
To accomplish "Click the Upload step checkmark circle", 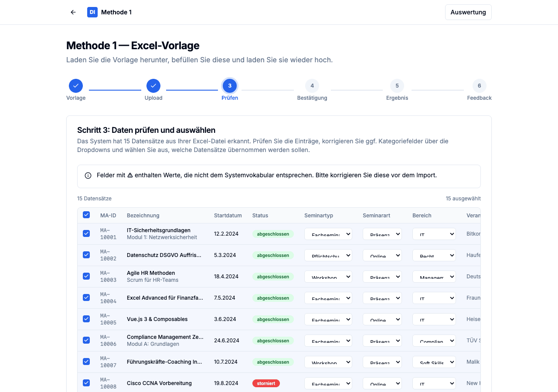I will click(153, 86).
